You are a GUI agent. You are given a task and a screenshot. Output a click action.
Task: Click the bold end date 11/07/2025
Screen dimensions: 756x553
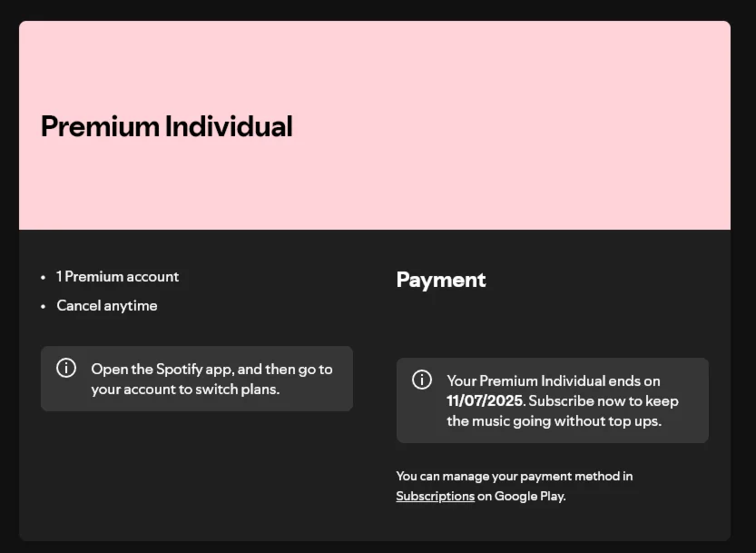click(x=485, y=401)
